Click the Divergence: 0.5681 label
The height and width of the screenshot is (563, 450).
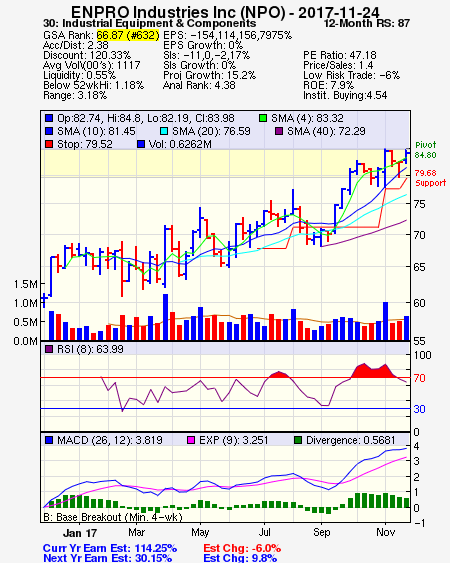351,440
